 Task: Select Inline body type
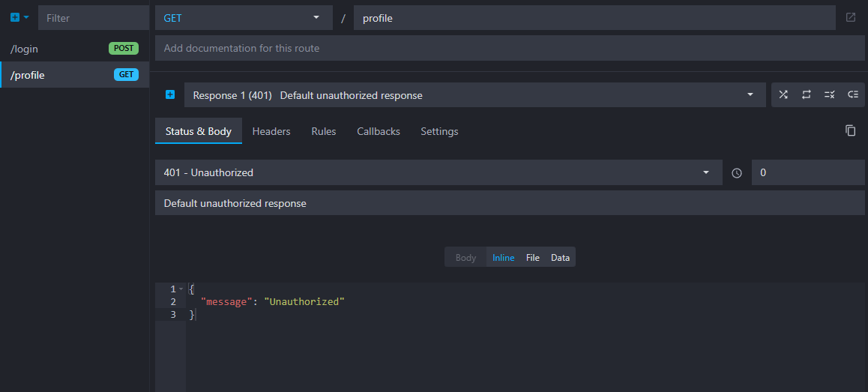503,258
